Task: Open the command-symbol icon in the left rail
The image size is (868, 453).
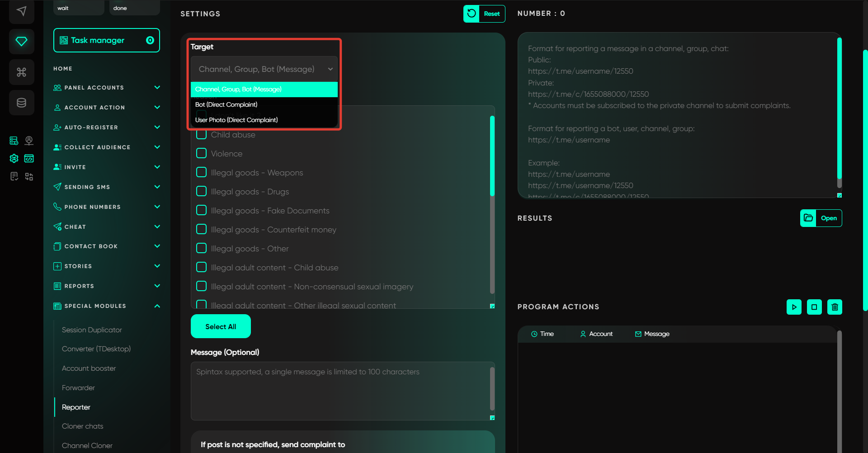Action: coord(21,72)
